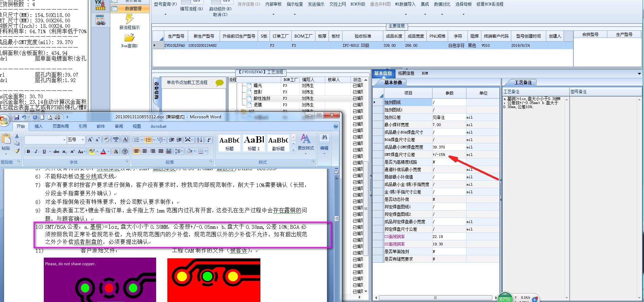
Task: Click the Format Painter brush icon
Action: click(17, 151)
